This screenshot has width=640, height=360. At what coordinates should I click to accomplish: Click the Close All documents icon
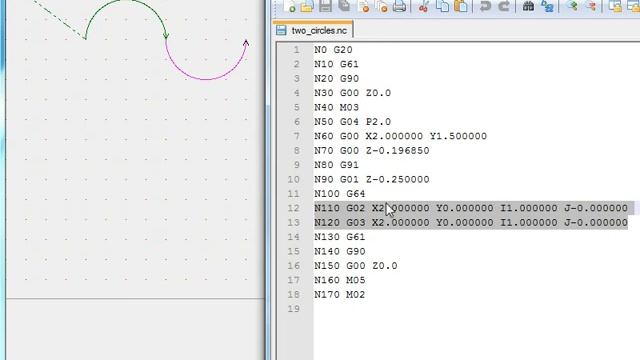[381, 6]
